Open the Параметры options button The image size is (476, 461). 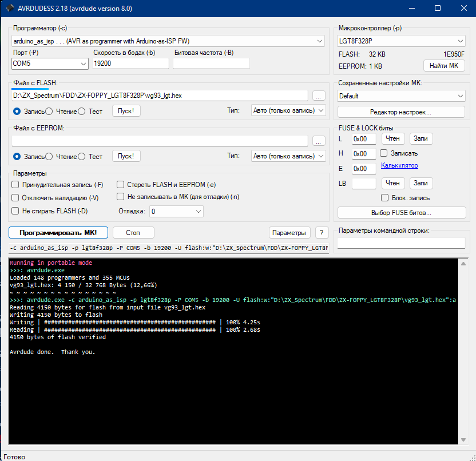click(x=289, y=233)
